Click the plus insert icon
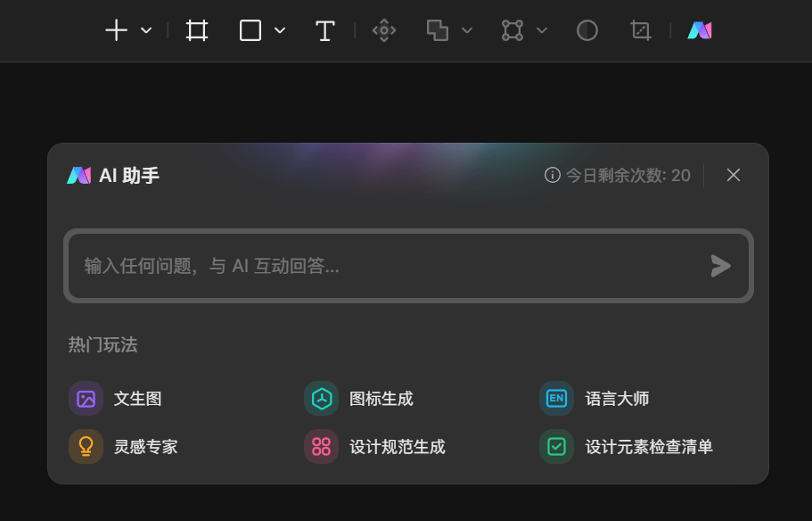The image size is (812, 521). click(117, 30)
